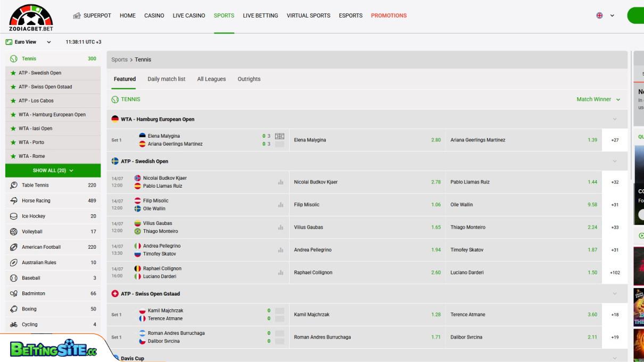Switch to the Daily match list tab
The image size is (644, 362).
(166, 79)
